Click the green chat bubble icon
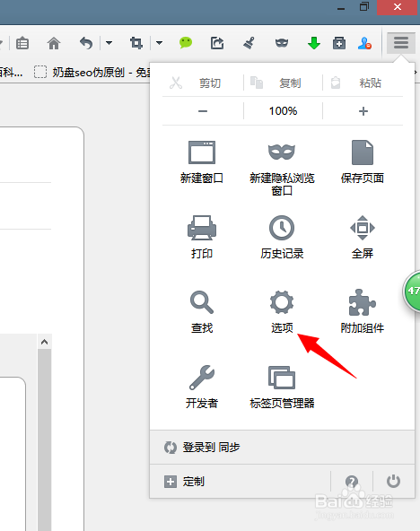The height and width of the screenshot is (531, 420). pos(186,43)
